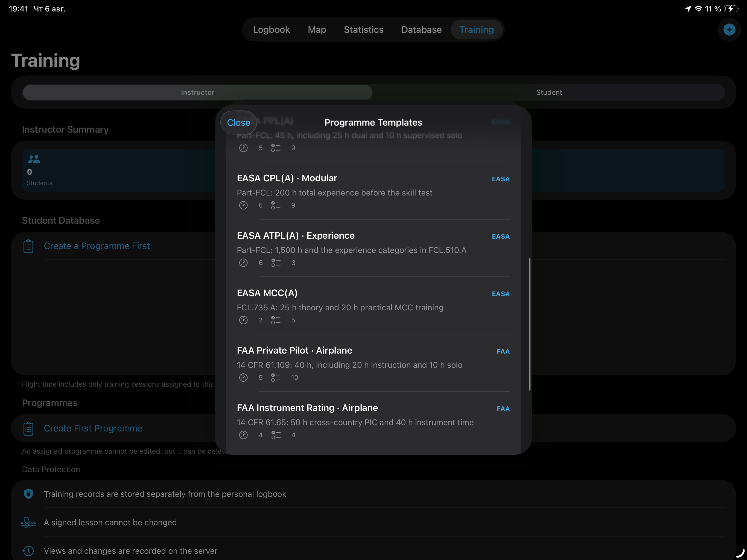Screen dimensions: 747x560
Task: Click 'Part-FCL: 200 h total experience' description
Action: tap(334, 193)
